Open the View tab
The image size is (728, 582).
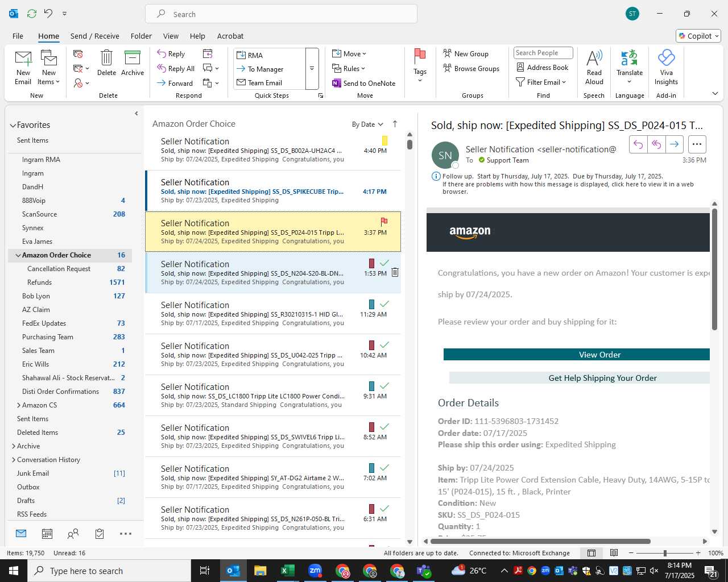point(171,36)
